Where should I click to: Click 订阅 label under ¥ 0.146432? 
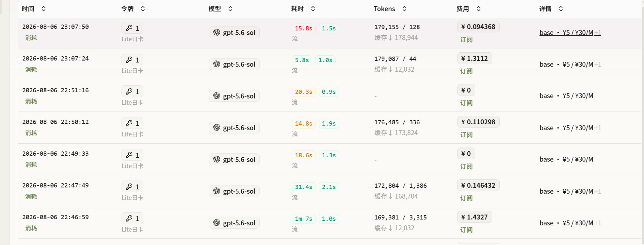(x=466, y=198)
